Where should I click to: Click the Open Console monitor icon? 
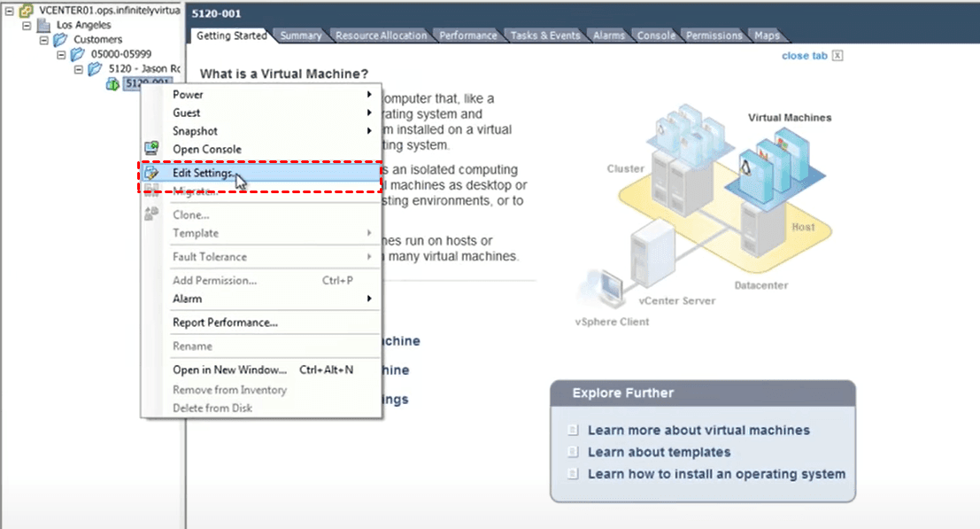point(151,149)
